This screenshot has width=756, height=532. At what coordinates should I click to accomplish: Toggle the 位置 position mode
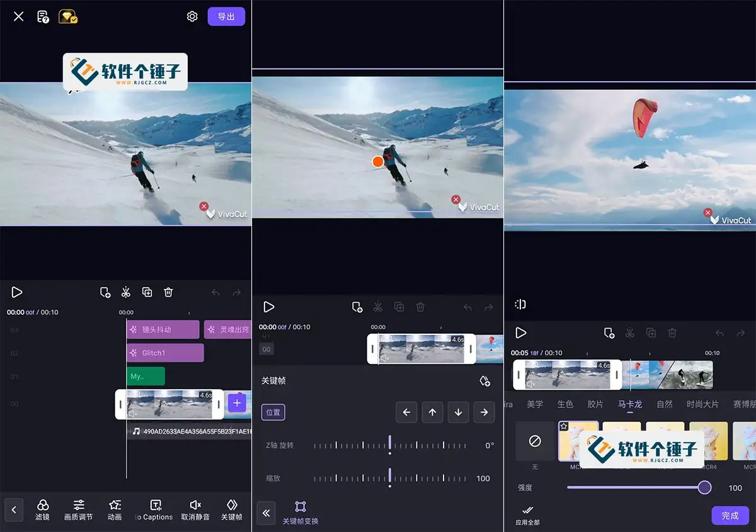click(273, 411)
